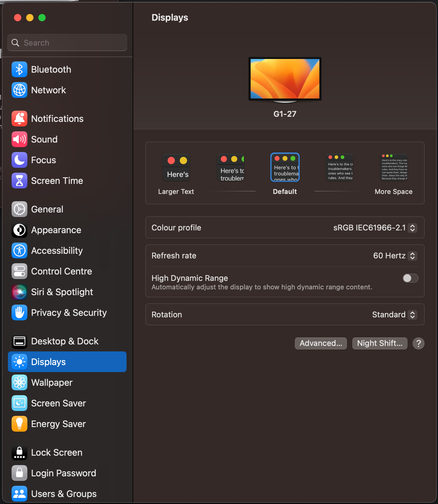
Task: Click the Focus moon icon
Action: (19, 160)
